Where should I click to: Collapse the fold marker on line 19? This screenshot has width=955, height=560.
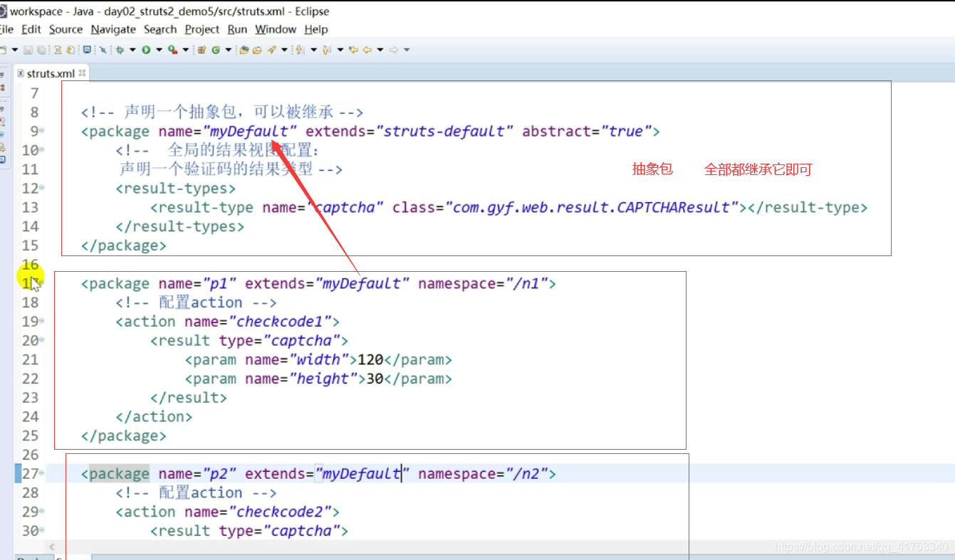click(x=41, y=321)
